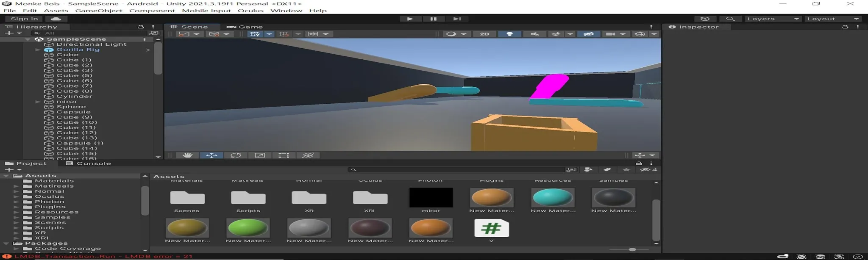Viewport: 868px width, 260px height.
Task: Open the Layout dropdown
Action: 832,19
